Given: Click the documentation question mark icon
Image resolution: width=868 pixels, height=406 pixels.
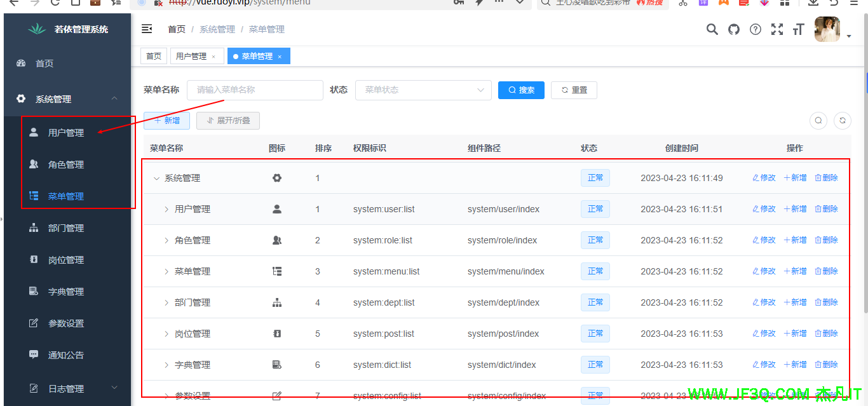Looking at the screenshot, I should [755, 29].
